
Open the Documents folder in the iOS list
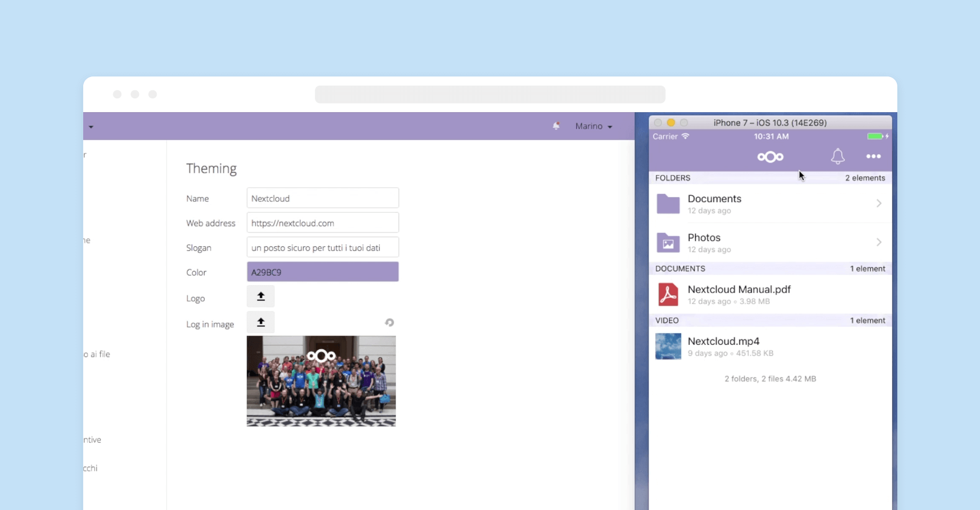click(715, 203)
